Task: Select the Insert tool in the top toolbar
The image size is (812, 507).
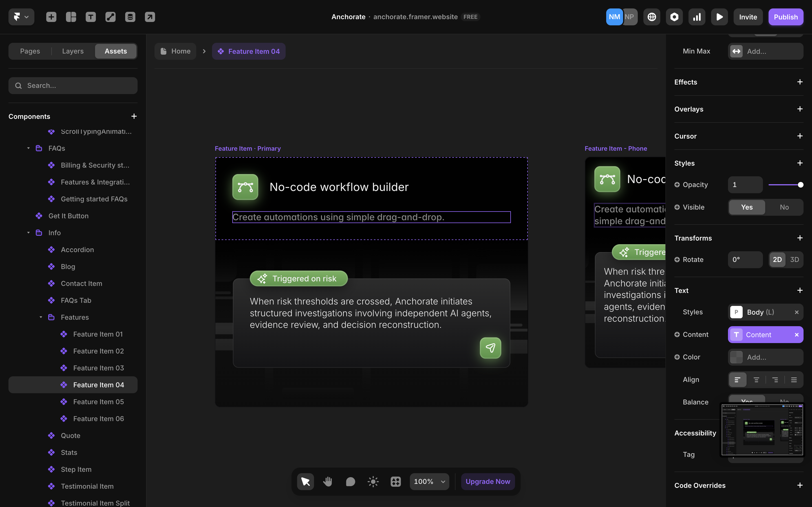Action: pos(51,17)
